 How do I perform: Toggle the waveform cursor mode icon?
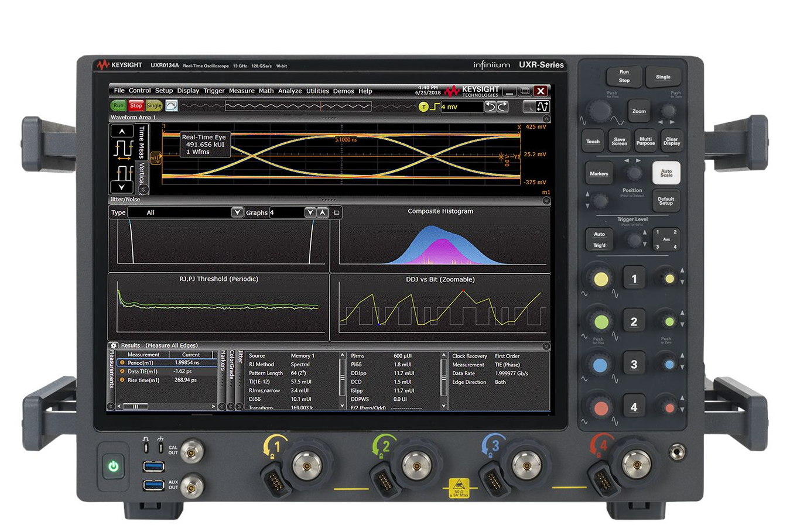tap(543, 107)
